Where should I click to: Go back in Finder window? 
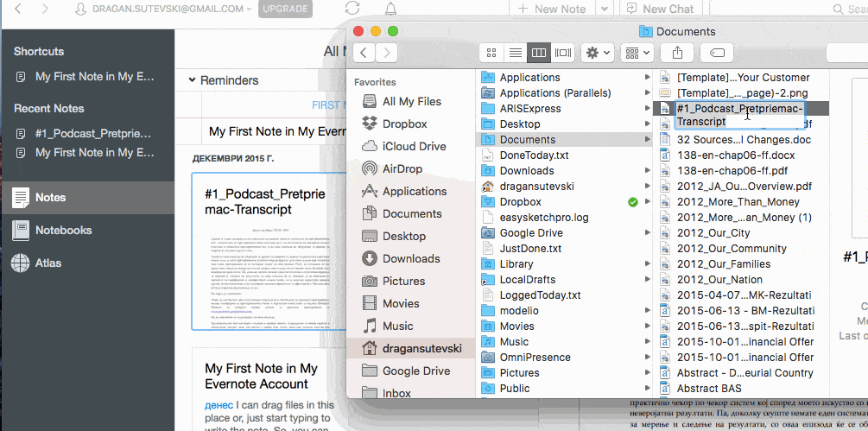364,53
